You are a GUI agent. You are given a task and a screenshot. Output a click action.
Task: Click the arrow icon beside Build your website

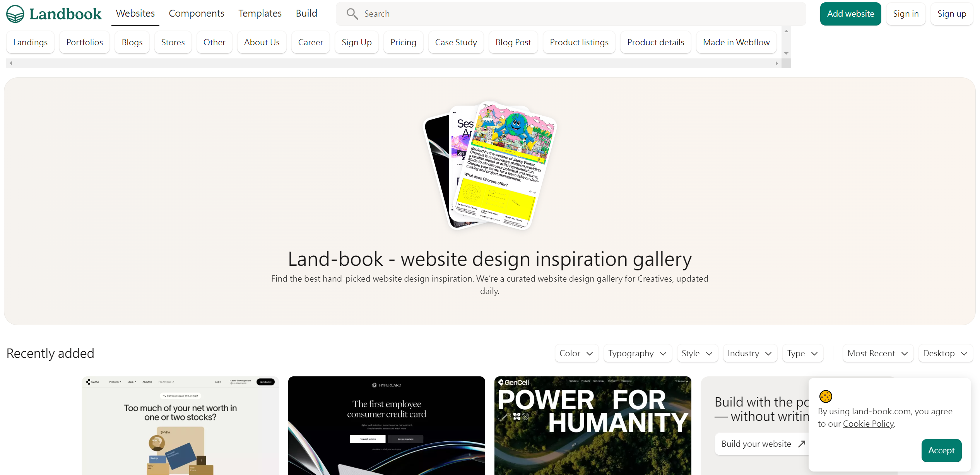coord(802,444)
